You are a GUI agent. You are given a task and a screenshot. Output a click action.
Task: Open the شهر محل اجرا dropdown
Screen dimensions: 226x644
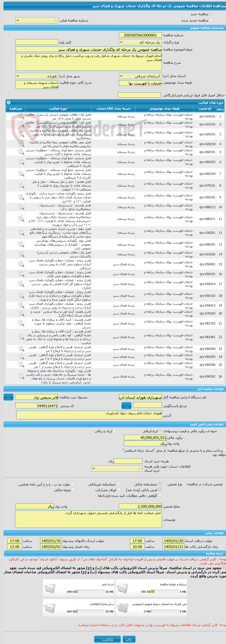coord(37,76)
